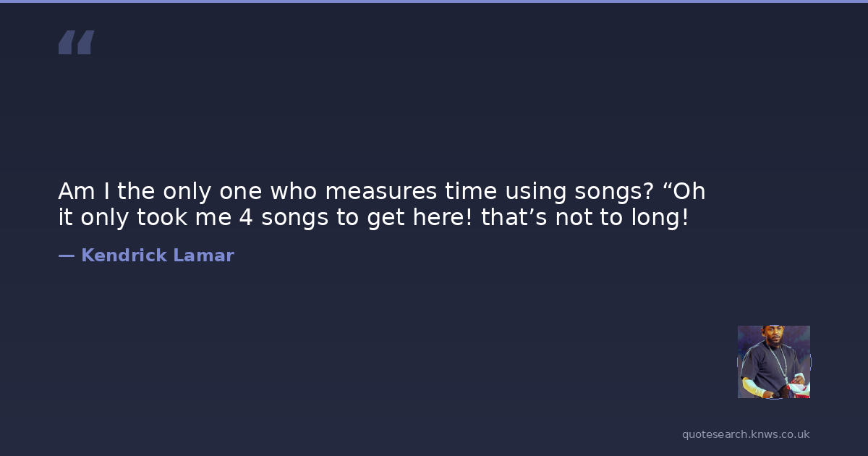Click the dash before the author name
868x456 pixels.
pyautogui.click(x=66, y=256)
